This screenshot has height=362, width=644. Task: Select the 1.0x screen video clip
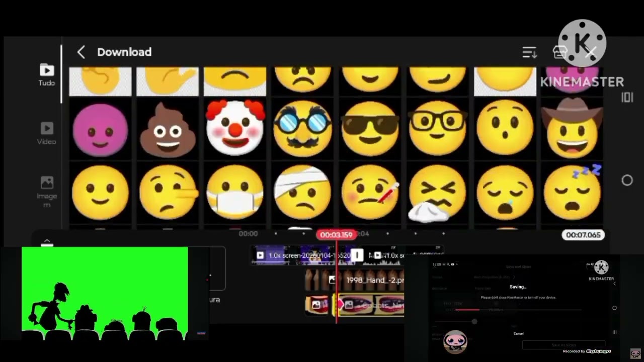tap(303, 255)
